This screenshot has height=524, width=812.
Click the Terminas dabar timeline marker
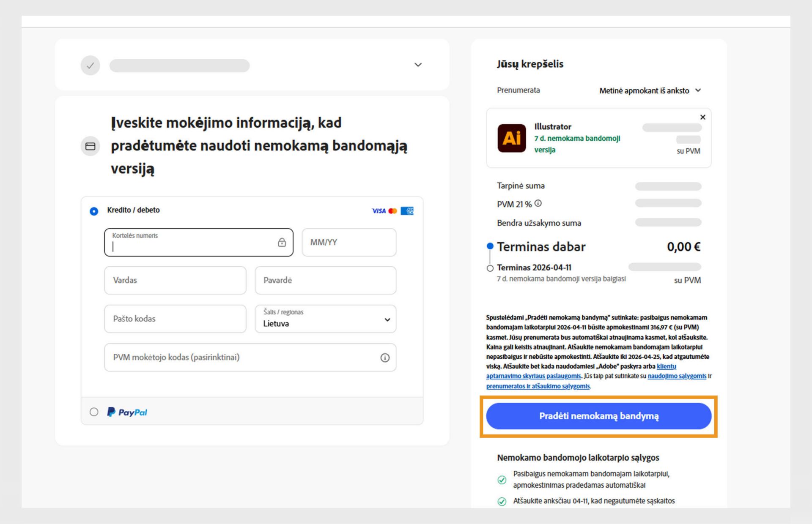click(490, 246)
